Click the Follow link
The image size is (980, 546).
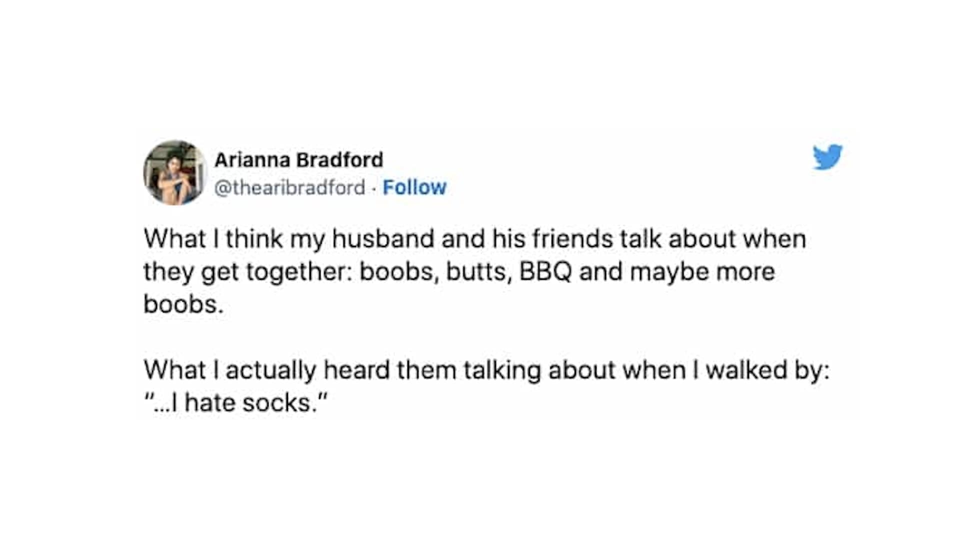[414, 187]
